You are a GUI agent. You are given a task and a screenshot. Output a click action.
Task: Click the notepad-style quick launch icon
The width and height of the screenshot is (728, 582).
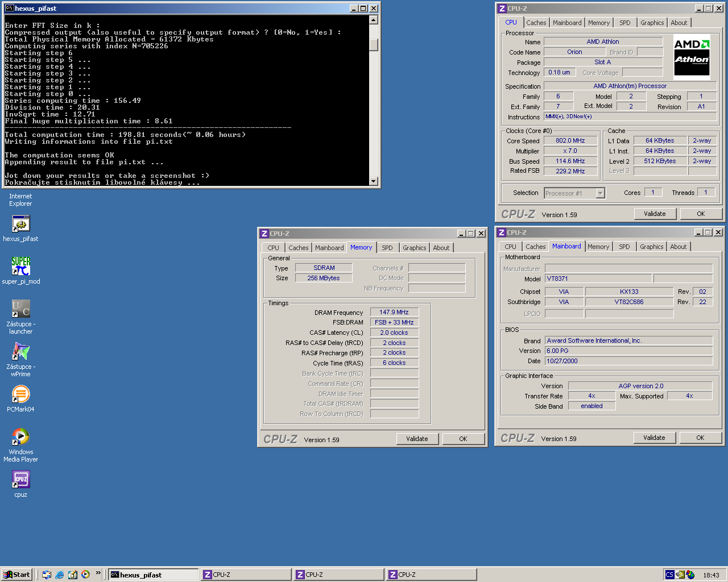[73, 575]
